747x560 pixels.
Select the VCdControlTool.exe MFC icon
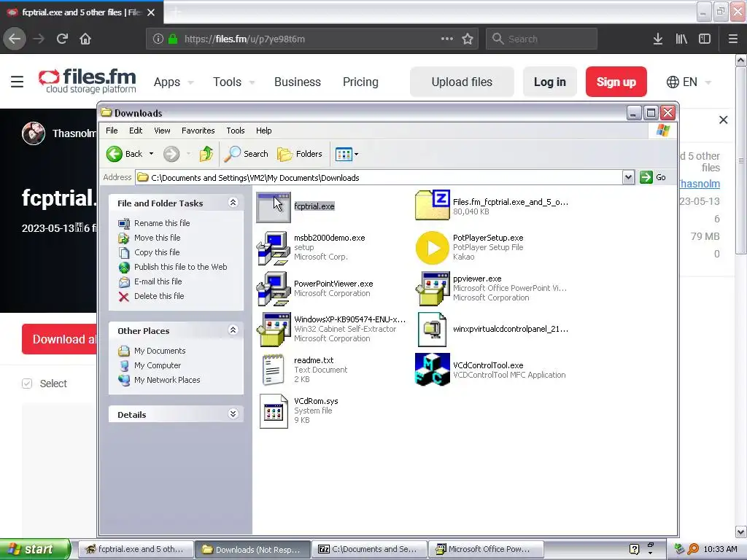pos(432,370)
